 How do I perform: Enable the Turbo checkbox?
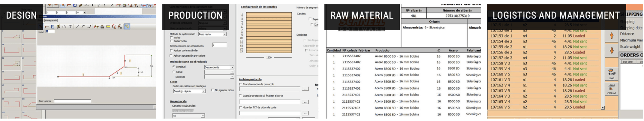(x=171, y=38)
